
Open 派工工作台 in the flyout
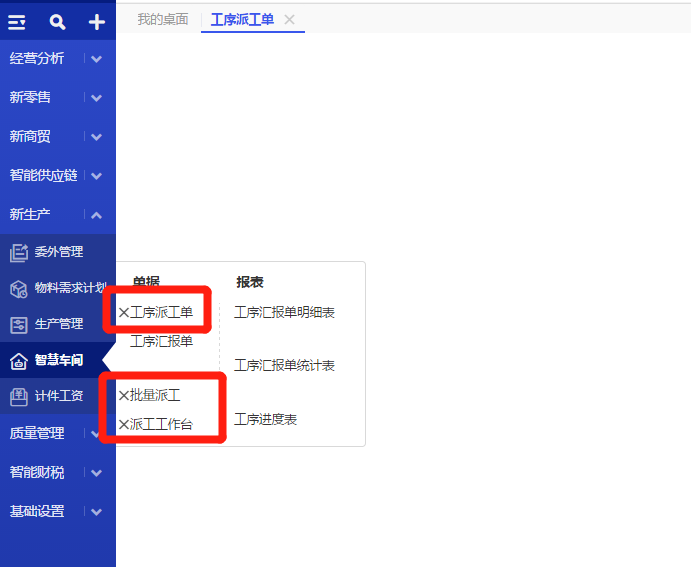(161, 425)
